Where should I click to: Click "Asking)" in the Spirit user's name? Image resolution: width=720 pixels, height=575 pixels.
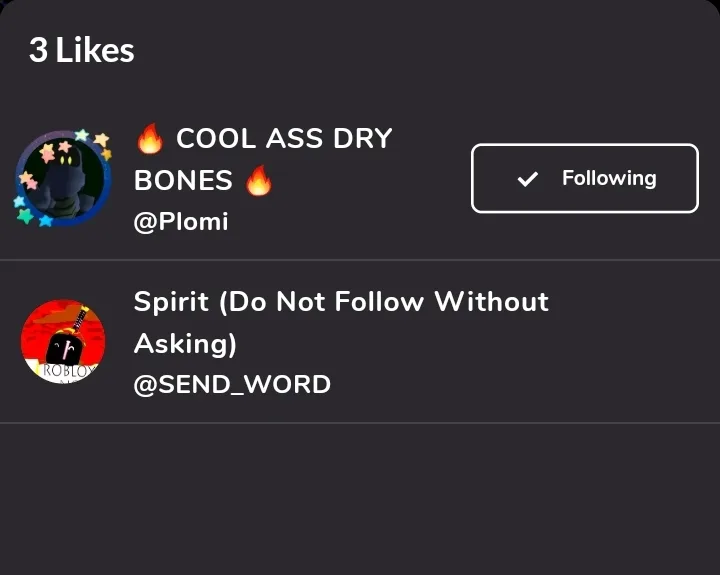click(185, 343)
